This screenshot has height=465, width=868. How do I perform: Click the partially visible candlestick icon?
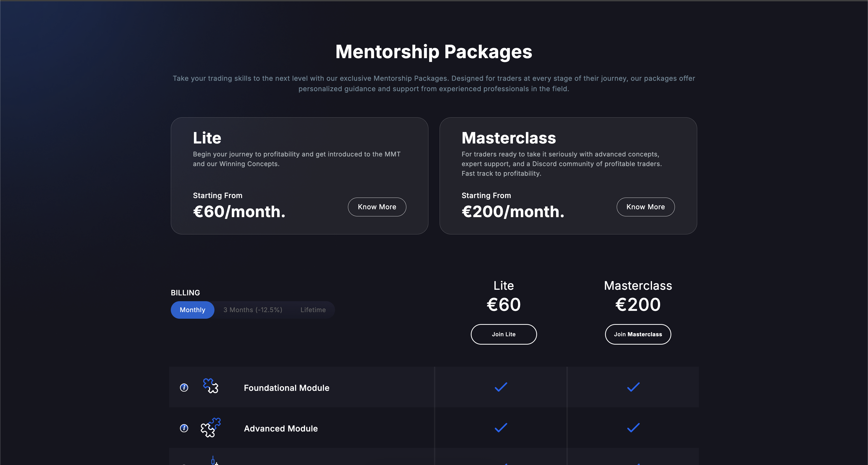click(214, 461)
